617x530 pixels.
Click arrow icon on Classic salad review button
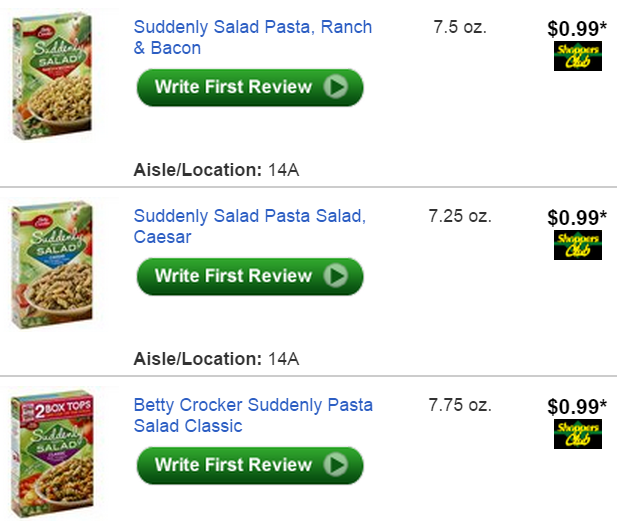point(337,465)
